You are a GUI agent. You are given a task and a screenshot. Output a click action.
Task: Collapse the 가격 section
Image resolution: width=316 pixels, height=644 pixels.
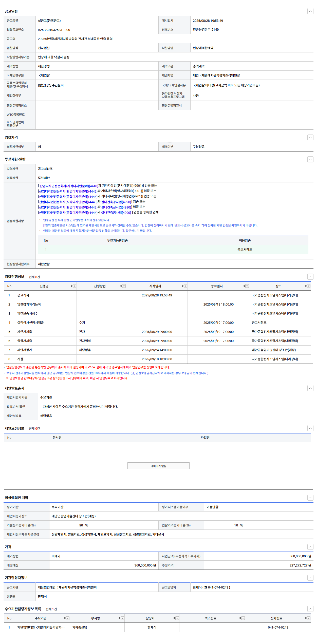click(x=310, y=547)
